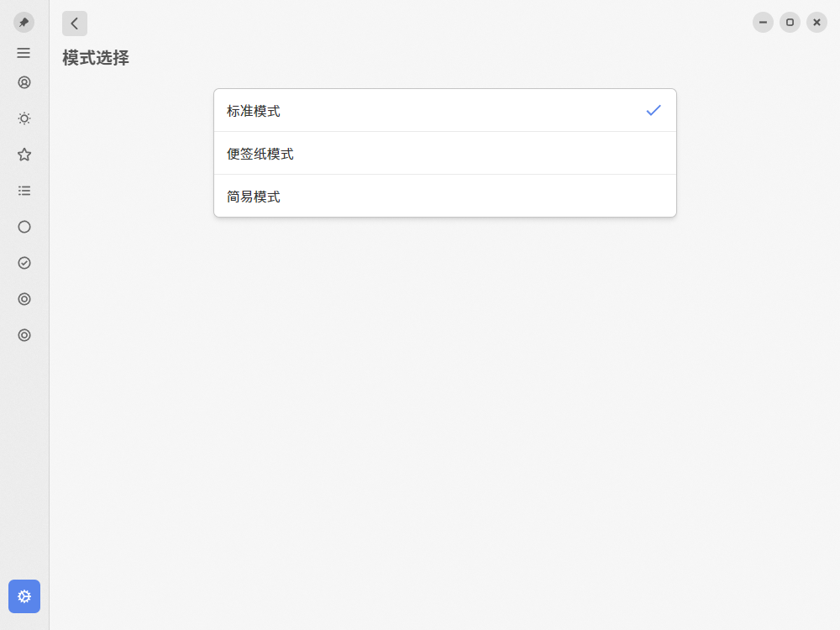
Task: Go back using the left chevron button
Action: (x=75, y=24)
